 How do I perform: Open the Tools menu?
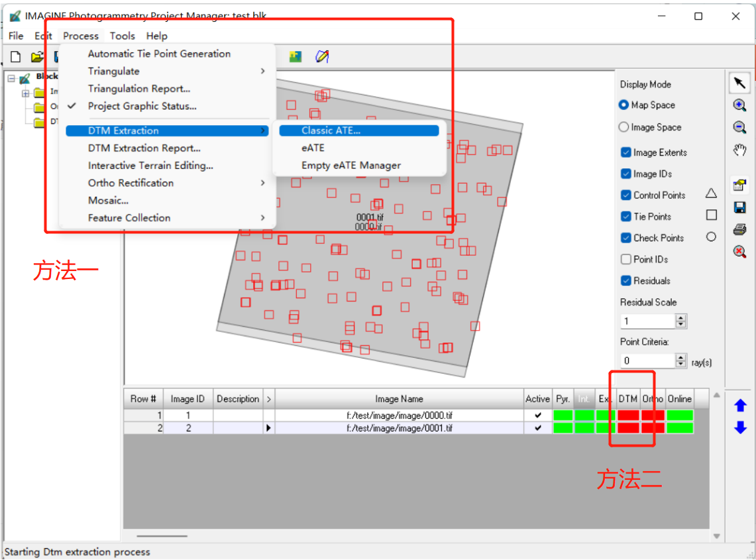[123, 36]
